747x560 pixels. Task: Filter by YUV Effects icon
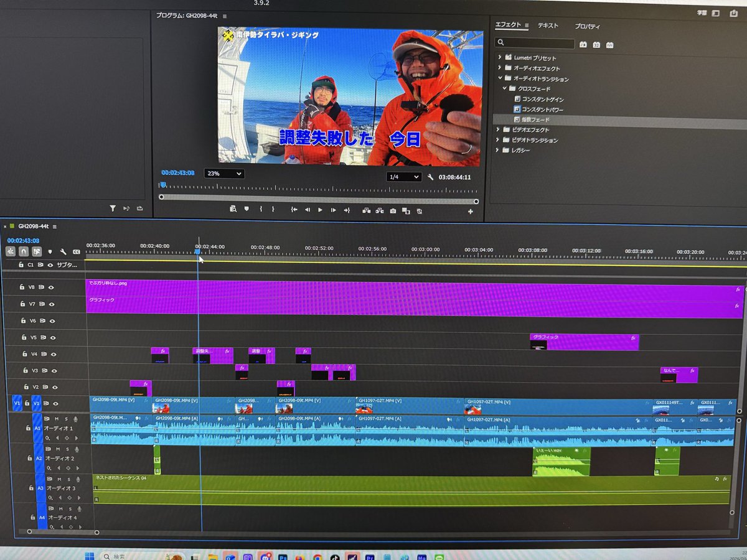(609, 44)
